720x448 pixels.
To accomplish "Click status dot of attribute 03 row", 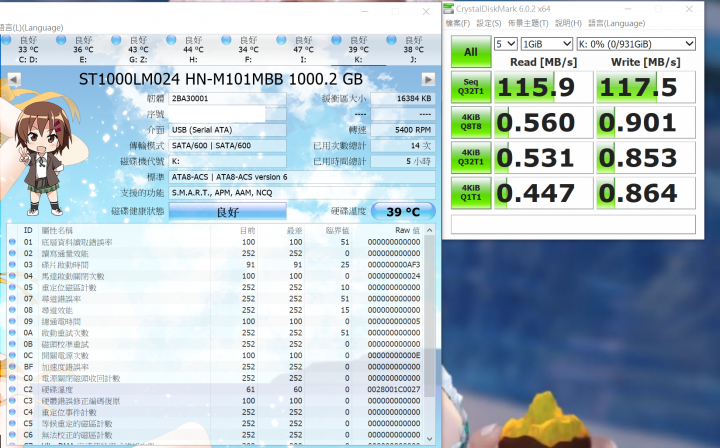I will point(12,264).
